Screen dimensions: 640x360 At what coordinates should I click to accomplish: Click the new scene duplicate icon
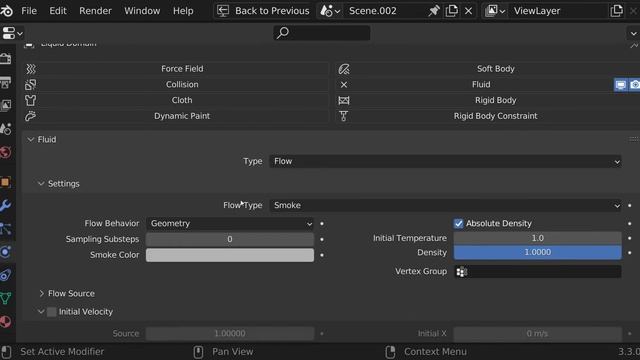451,11
